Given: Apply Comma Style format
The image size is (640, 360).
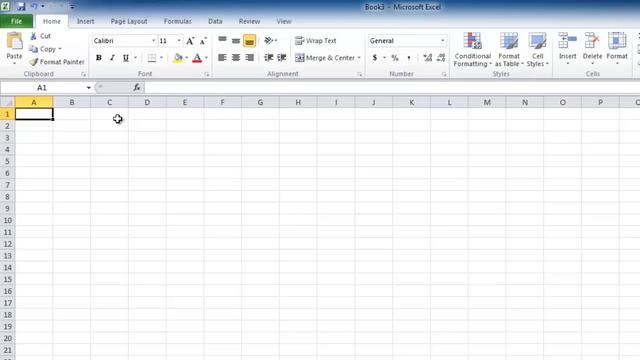Looking at the screenshot, I should (409, 58).
